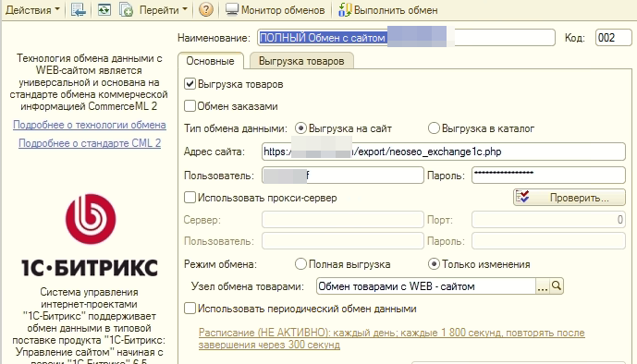Open the Действия dropdown menu
The image size is (637, 364).
[x=32, y=10]
